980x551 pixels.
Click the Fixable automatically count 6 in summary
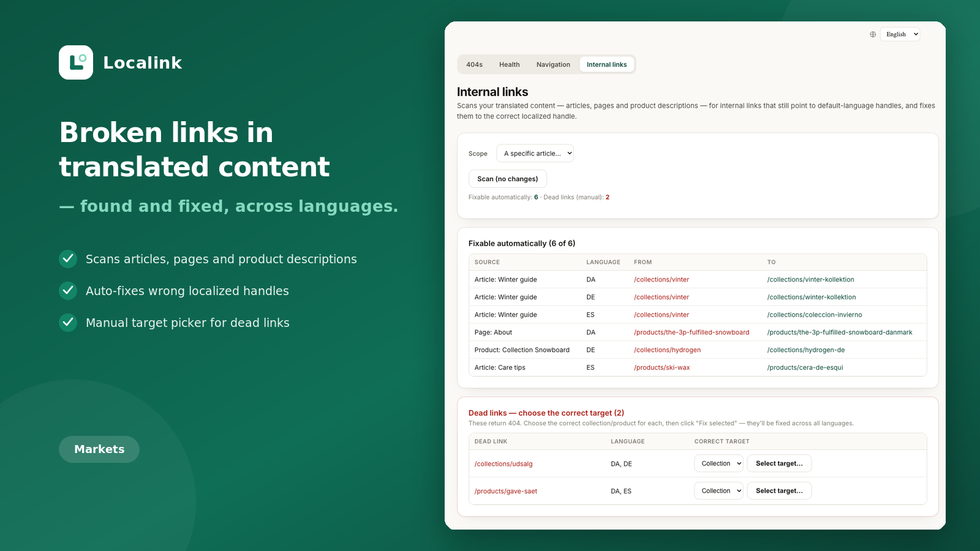point(536,197)
